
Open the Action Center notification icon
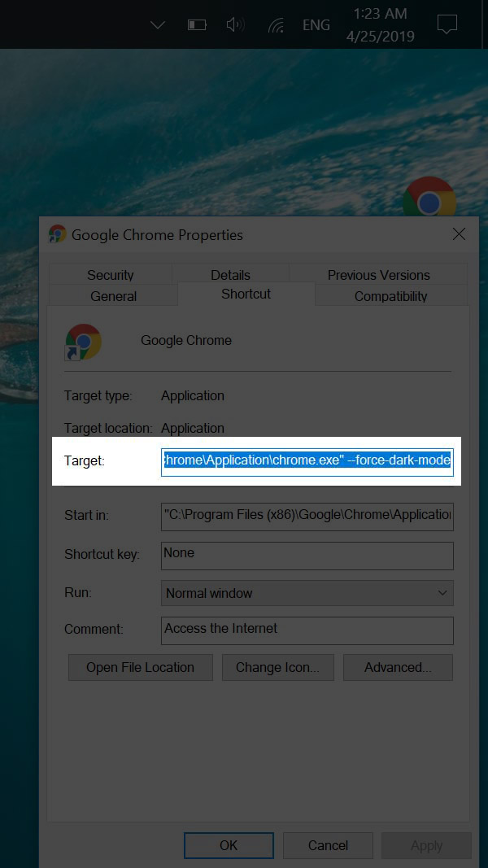coord(447,24)
